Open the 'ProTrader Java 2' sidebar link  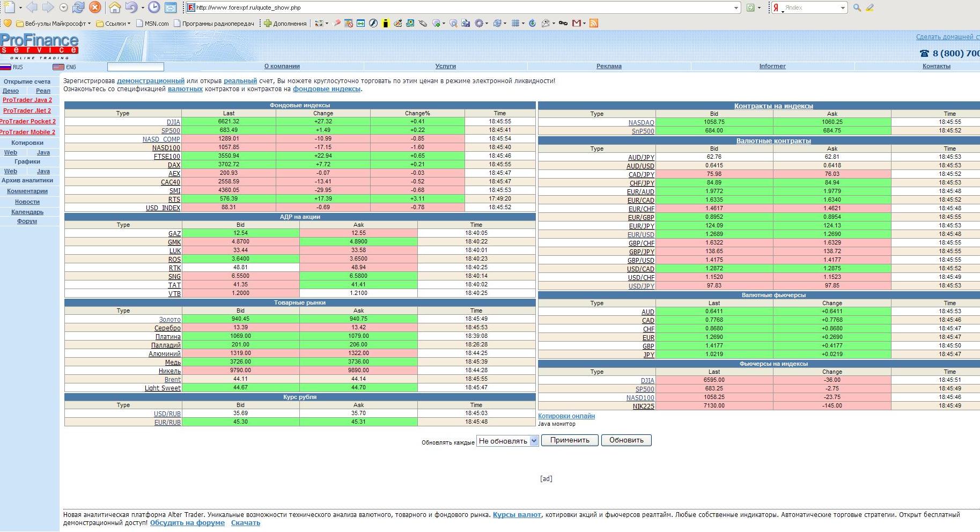[27, 100]
